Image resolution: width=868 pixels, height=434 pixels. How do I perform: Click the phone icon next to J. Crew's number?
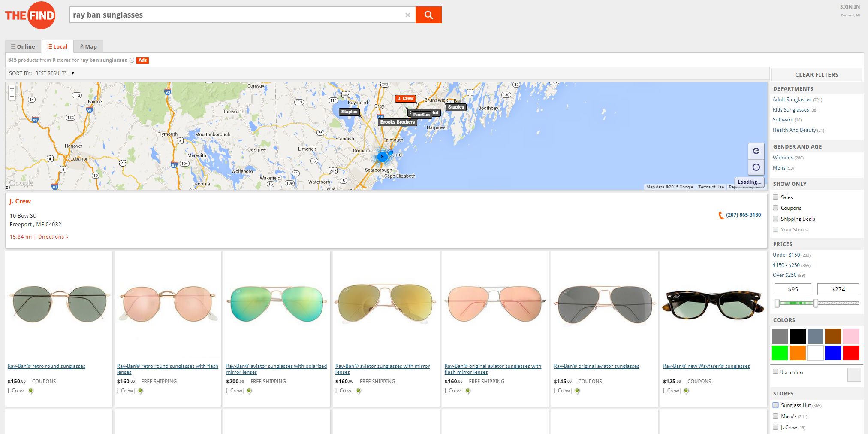click(722, 215)
